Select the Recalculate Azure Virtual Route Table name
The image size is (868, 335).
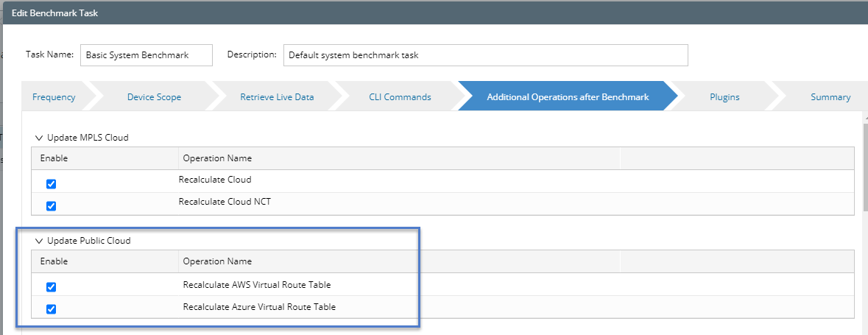(x=259, y=307)
